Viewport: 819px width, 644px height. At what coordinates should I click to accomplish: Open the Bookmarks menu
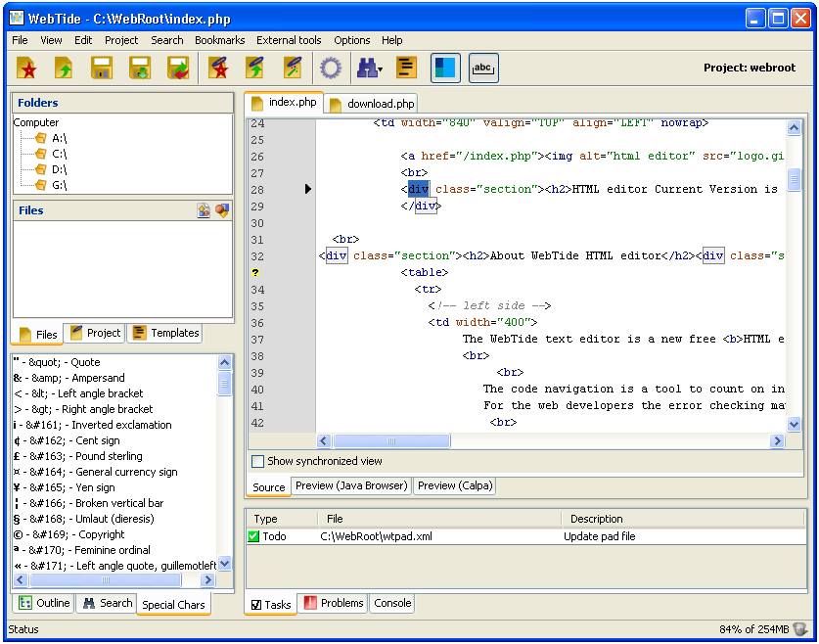[x=220, y=40]
